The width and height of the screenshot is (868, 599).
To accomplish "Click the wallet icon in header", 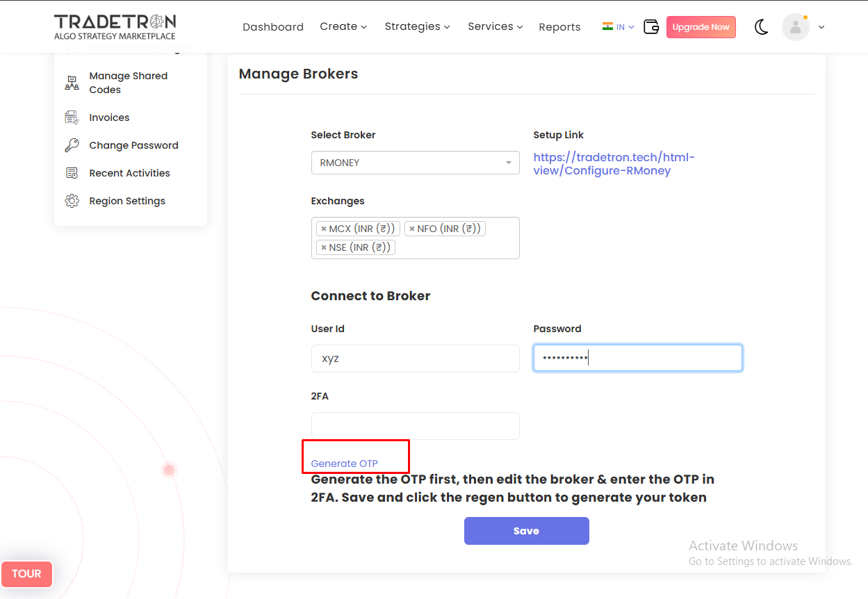I will pos(650,27).
